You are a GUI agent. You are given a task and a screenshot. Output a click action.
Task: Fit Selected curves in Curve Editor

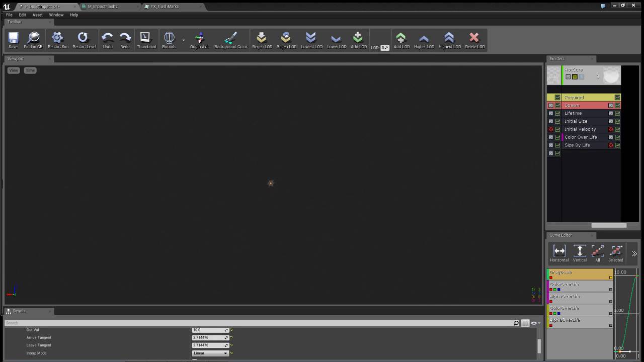[x=616, y=253]
